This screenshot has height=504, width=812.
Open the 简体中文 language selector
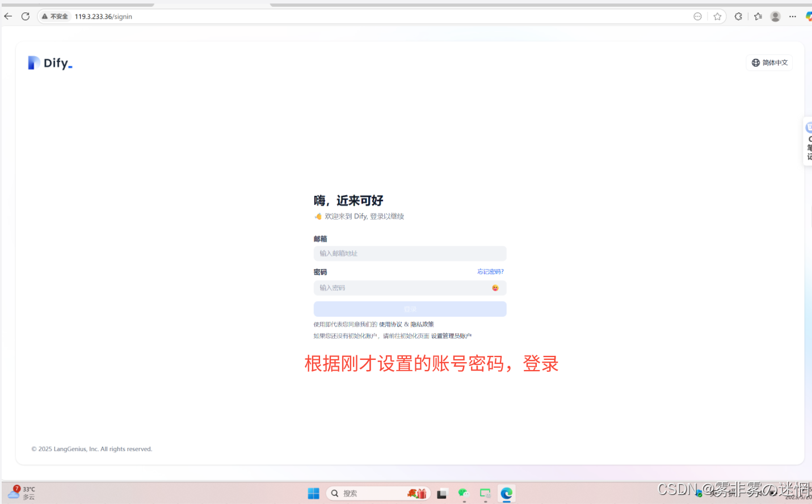pyautogui.click(x=769, y=62)
